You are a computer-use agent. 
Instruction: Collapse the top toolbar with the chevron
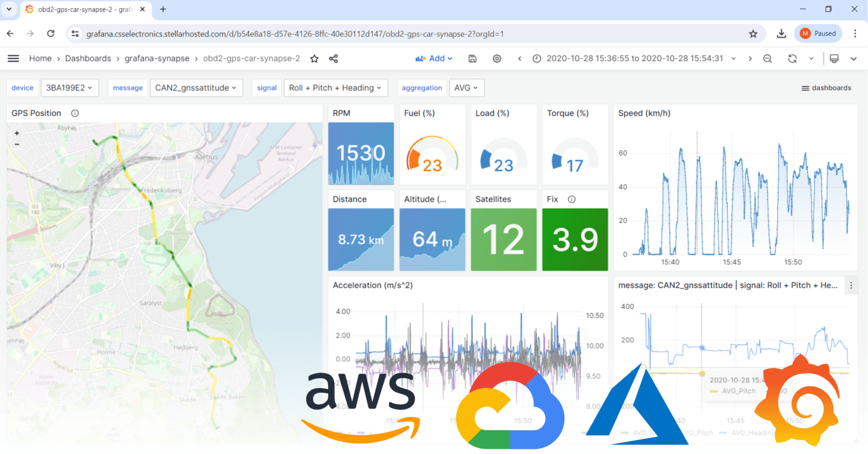(x=854, y=58)
